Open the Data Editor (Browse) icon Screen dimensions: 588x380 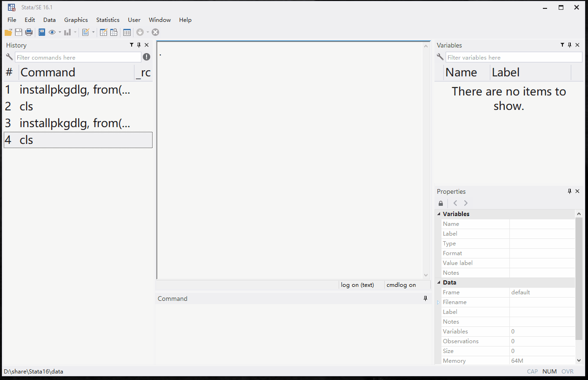114,32
